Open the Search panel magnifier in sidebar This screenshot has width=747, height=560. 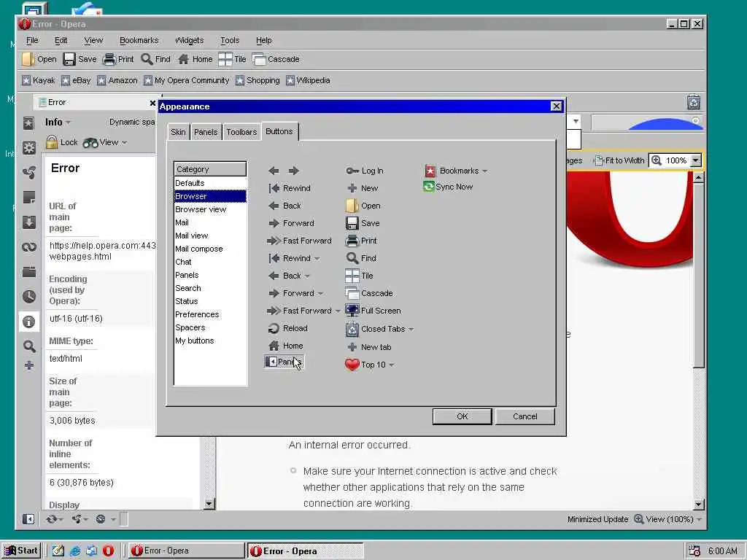pos(29,346)
